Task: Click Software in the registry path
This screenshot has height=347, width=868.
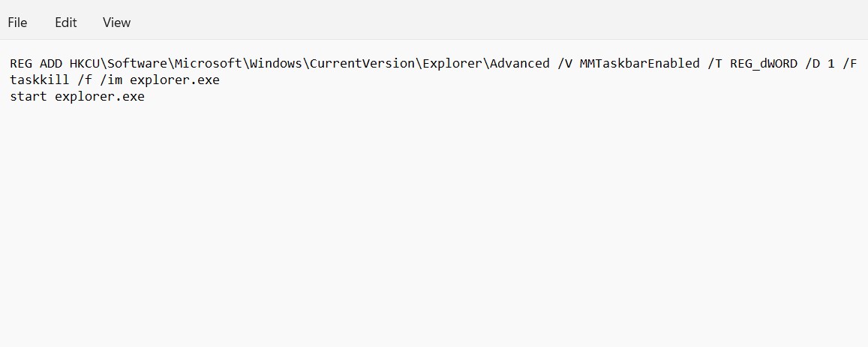Action: (137, 63)
